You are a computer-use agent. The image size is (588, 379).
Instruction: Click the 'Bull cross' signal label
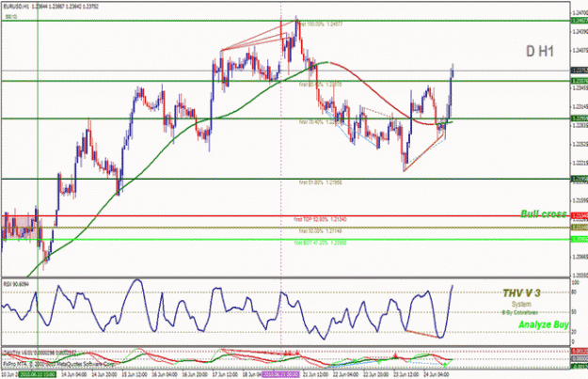click(544, 213)
